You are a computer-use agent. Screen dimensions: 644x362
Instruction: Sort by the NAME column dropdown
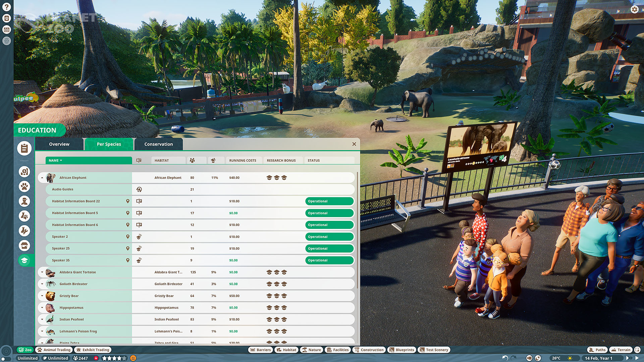[x=55, y=161]
